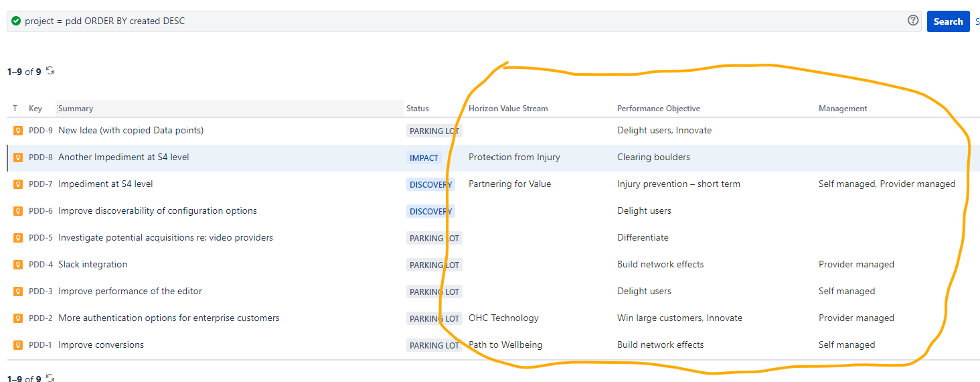Sort by the Status column header

[x=418, y=109]
